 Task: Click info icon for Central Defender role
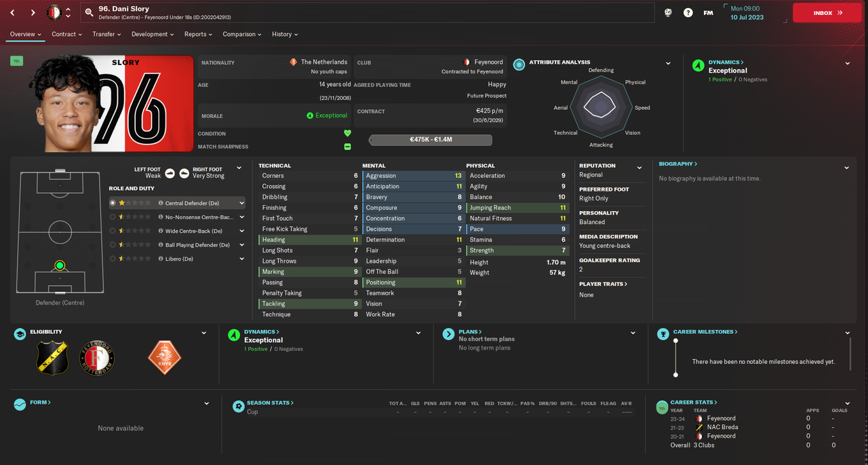pyautogui.click(x=161, y=203)
